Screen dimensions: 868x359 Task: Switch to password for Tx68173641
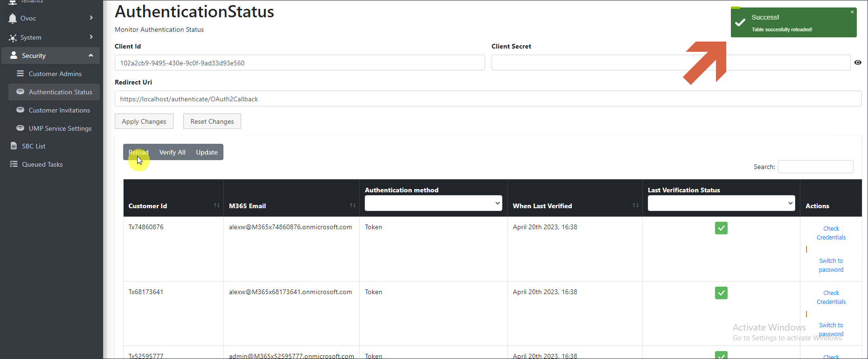pos(831,330)
